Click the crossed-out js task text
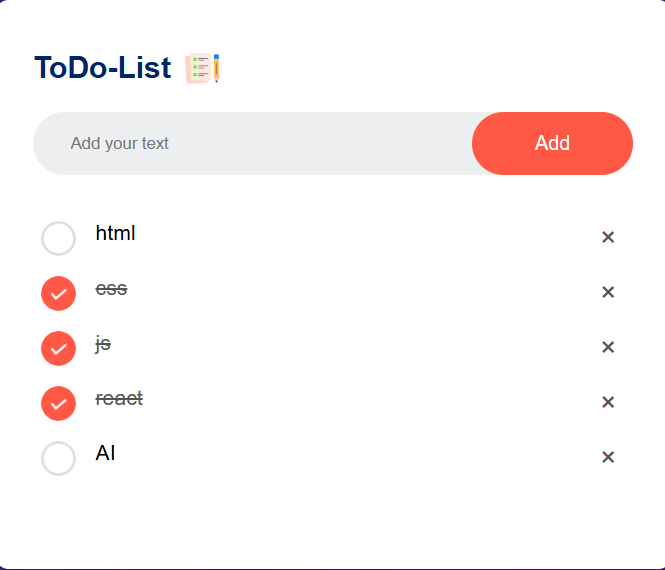The image size is (665, 570). point(103,344)
